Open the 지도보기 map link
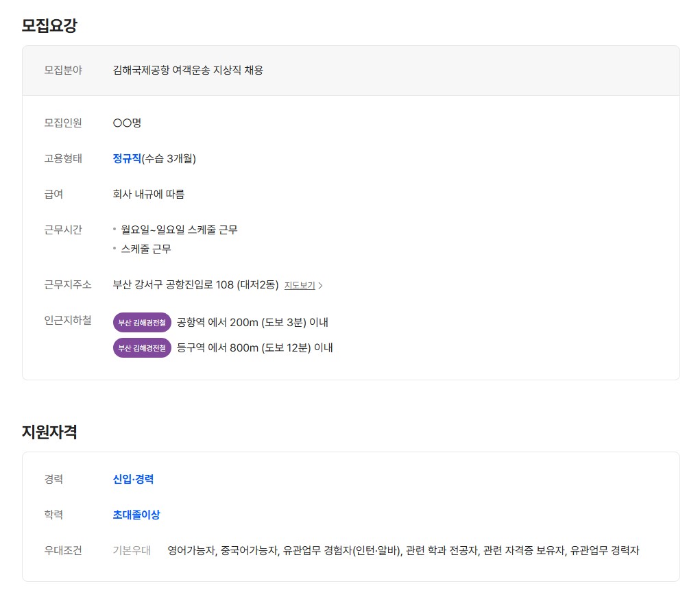Image resolution: width=700 pixels, height=590 pixels. [x=300, y=286]
